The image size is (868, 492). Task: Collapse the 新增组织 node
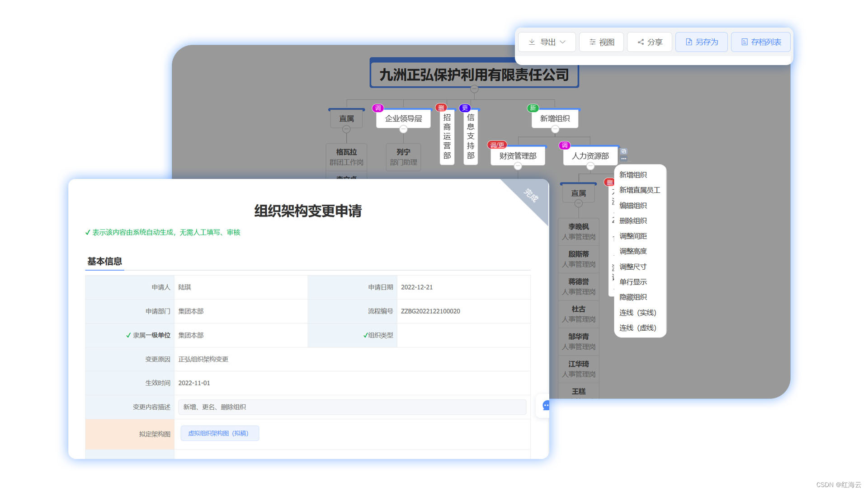(x=555, y=129)
